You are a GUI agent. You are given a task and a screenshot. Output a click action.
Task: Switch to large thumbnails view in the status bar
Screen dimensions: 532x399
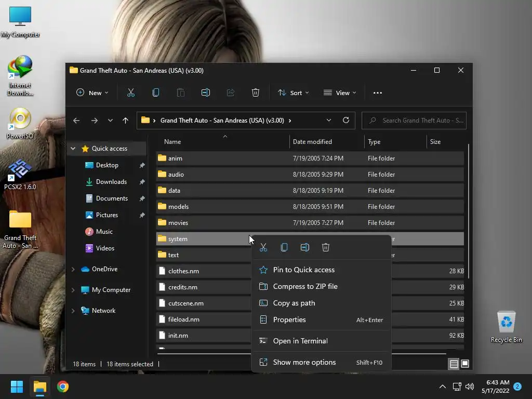(465, 364)
